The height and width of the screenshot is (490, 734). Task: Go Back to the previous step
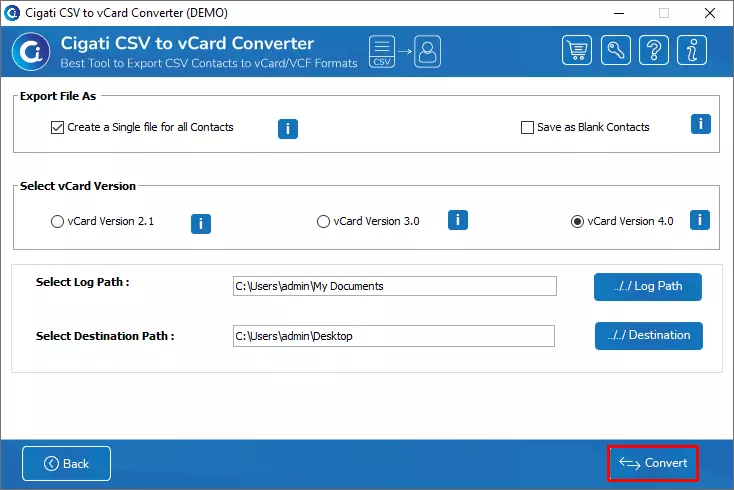point(66,463)
